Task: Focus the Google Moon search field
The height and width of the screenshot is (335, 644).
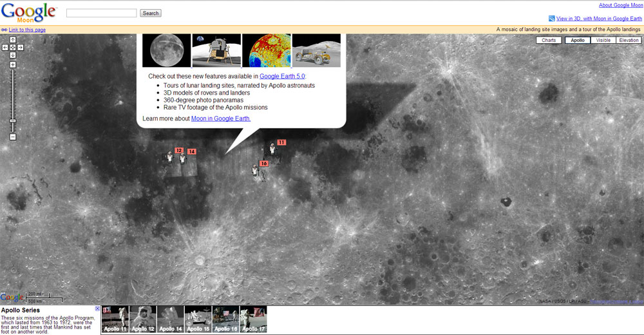Action: pos(102,13)
